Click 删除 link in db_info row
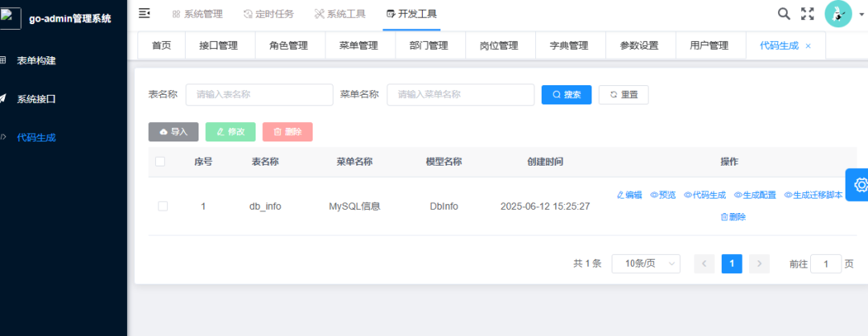 tap(733, 217)
